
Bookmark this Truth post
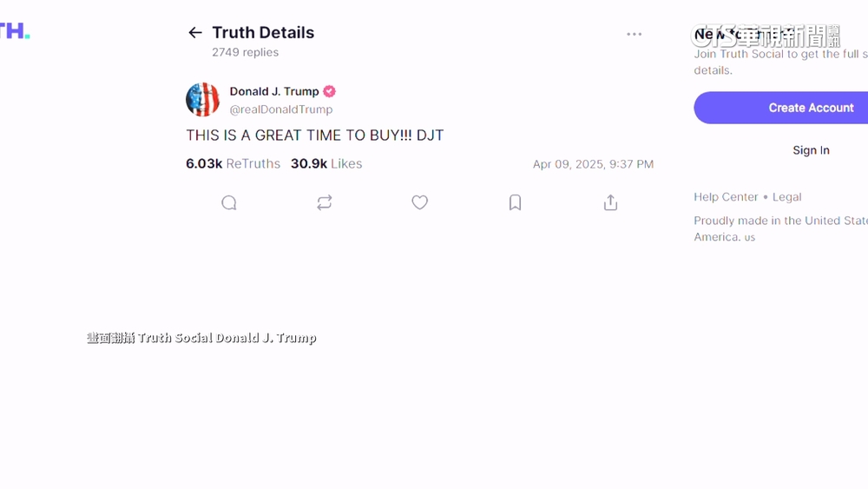516,202
